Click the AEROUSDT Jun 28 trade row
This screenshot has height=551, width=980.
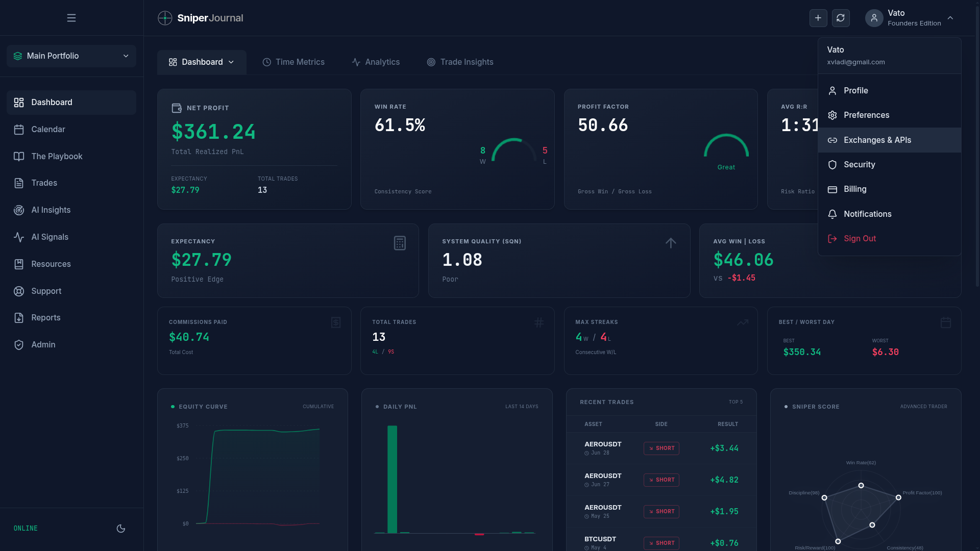click(661, 448)
